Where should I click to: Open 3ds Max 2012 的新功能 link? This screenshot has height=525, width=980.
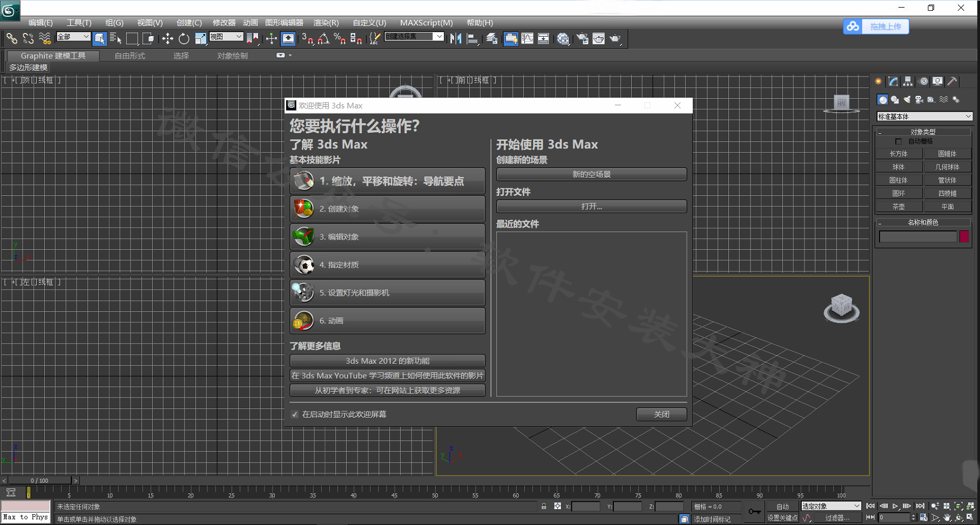(387, 360)
